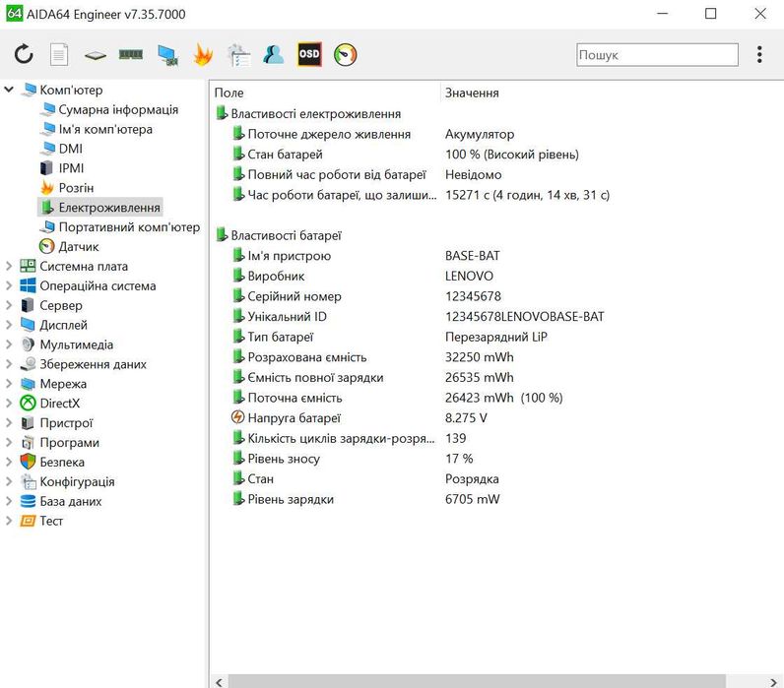Click the DirectX Xbox icon
The image size is (784, 688).
click(28, 403)
